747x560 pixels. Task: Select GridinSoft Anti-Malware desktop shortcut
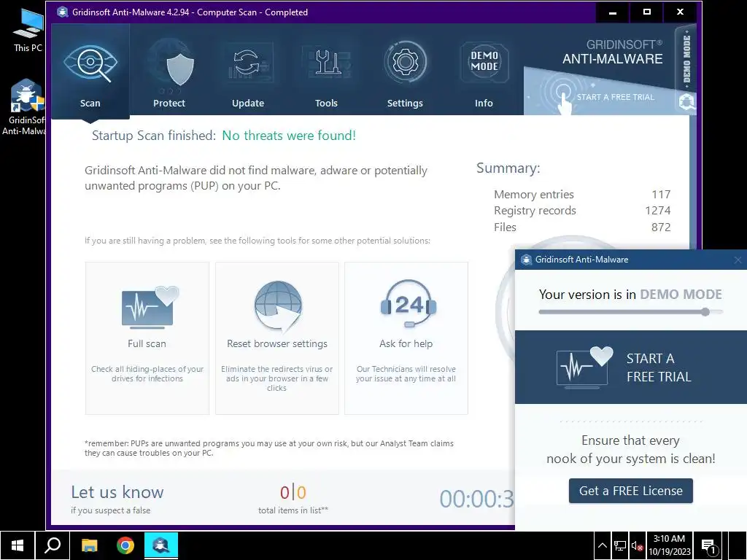25,108
